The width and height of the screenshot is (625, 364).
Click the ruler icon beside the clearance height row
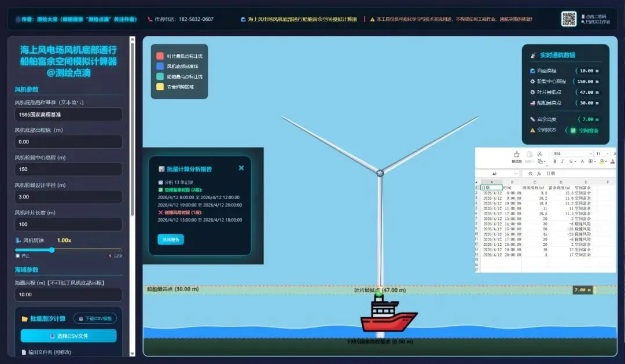[x=532, y=119]
